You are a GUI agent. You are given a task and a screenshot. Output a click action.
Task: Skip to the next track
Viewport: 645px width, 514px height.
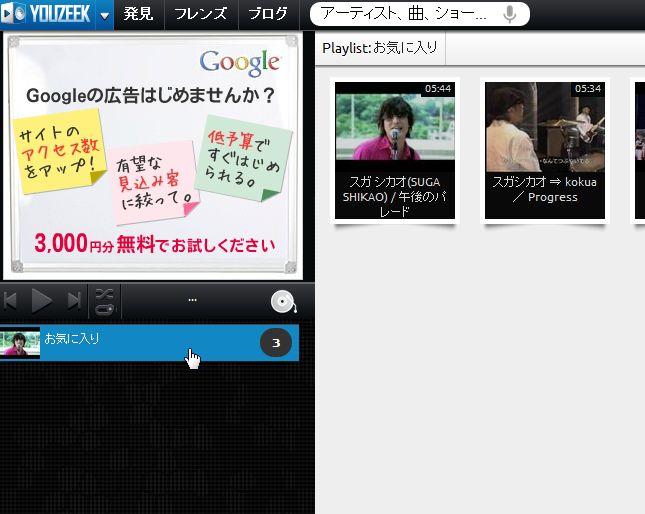pos(74,301)
